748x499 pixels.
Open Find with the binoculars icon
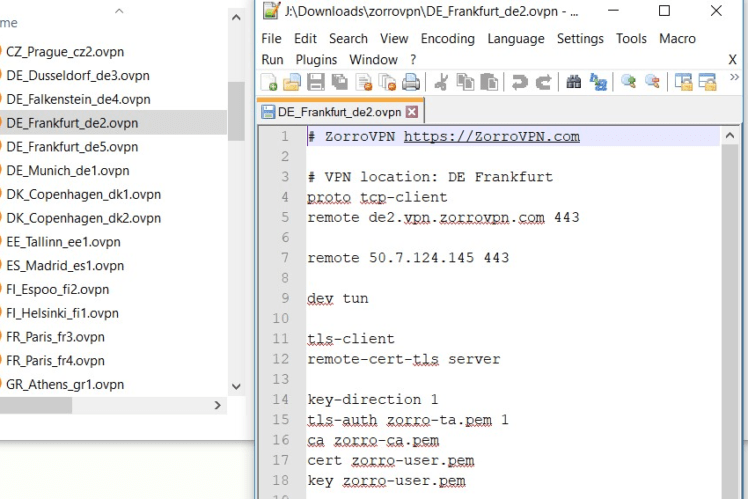(x=574, y=83)
